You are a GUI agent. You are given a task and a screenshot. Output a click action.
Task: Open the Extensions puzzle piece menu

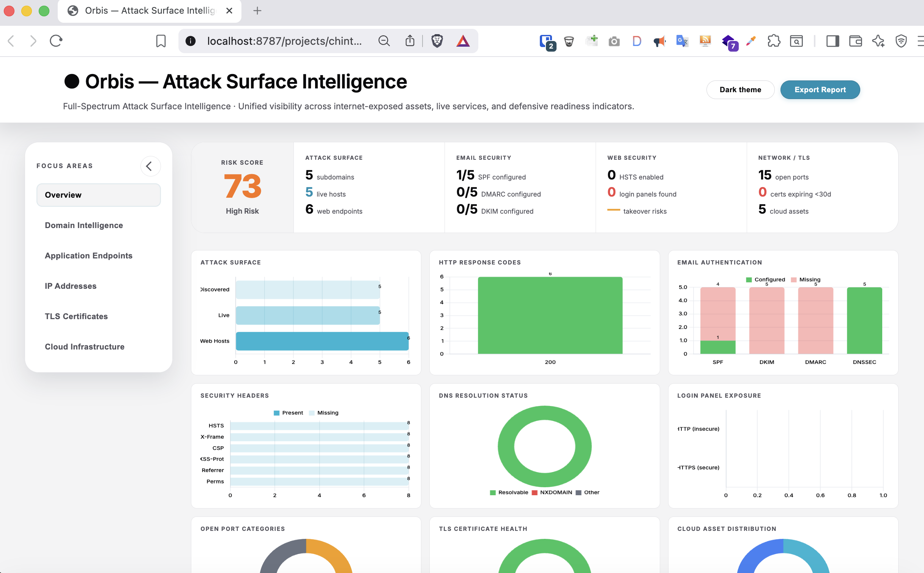pos(774,41)
